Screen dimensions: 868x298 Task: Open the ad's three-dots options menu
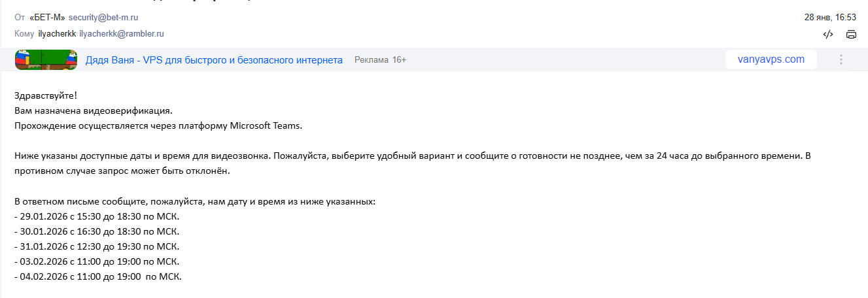coord(841,59)
